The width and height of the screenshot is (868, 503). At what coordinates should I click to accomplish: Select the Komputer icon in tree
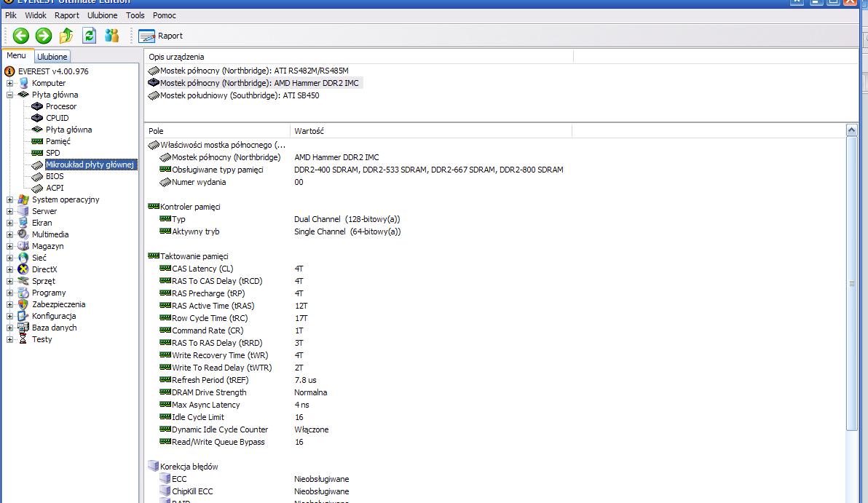(23, 83)
